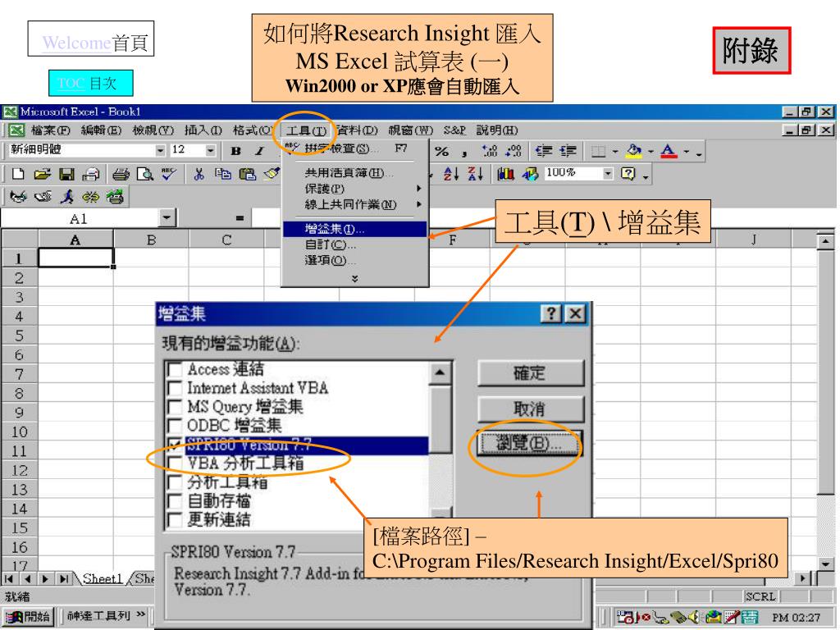Click the Decrease Decimal icon
Image resolution: width=840 pixels, height=630 pixels.
tap(514, 151)
